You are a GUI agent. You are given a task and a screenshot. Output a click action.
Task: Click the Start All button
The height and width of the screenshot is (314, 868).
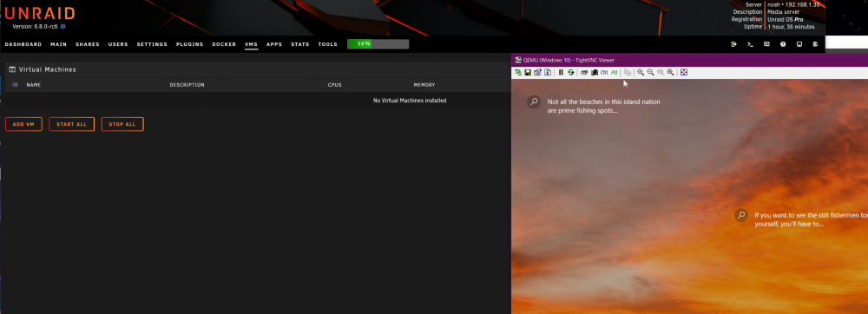pyautogui.click(x=71, y=124)
